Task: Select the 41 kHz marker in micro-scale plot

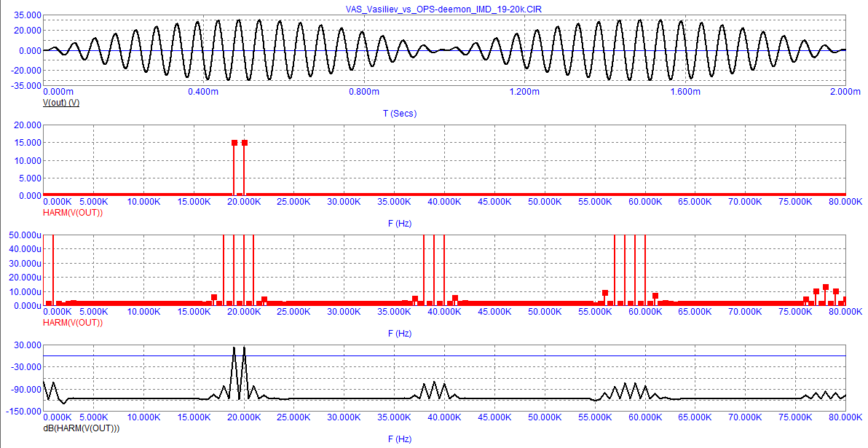Action: [455, 298]
